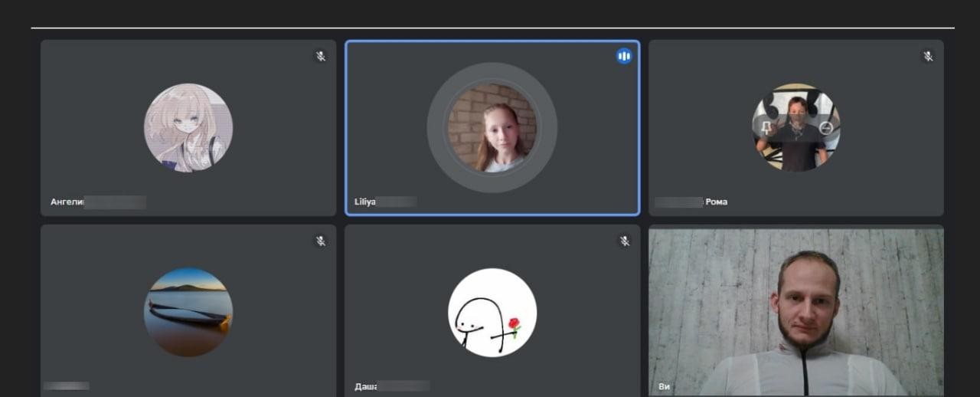This screenshot has height=397, width=980.
Task: Click the live video feed of Ви
Action: (x=796, y=310)
